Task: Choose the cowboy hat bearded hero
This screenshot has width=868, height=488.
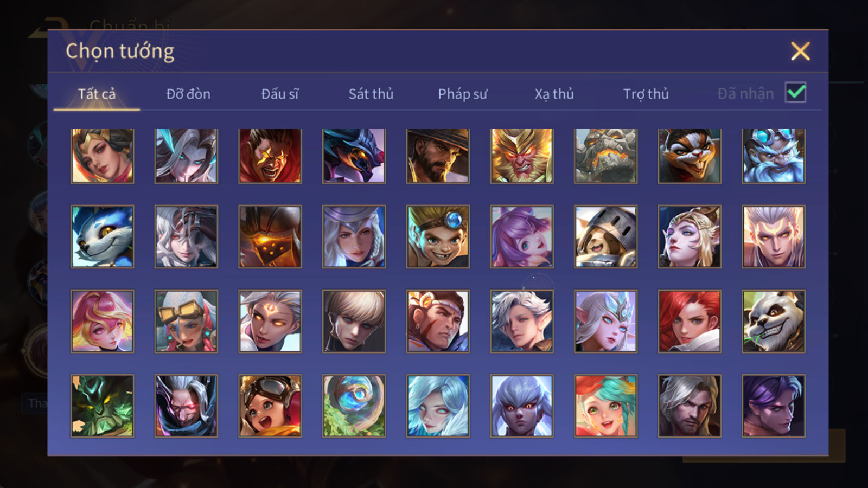Action: click(x=438, y=156)
